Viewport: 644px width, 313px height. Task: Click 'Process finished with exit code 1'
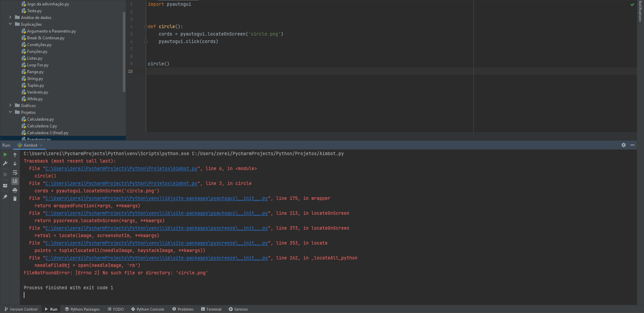(69, 288)
